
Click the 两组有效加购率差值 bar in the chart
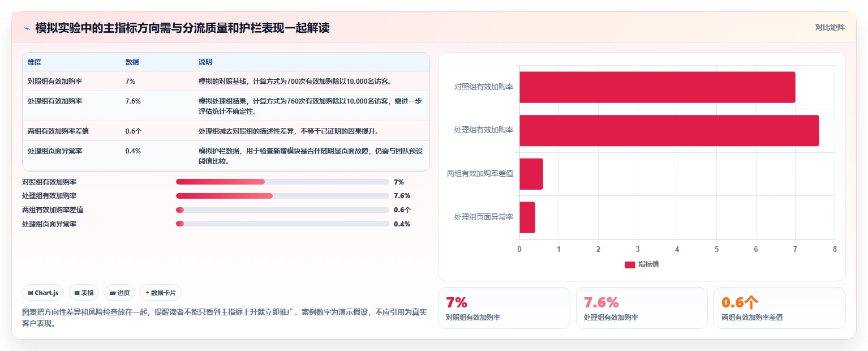click(x=531, y=174)
